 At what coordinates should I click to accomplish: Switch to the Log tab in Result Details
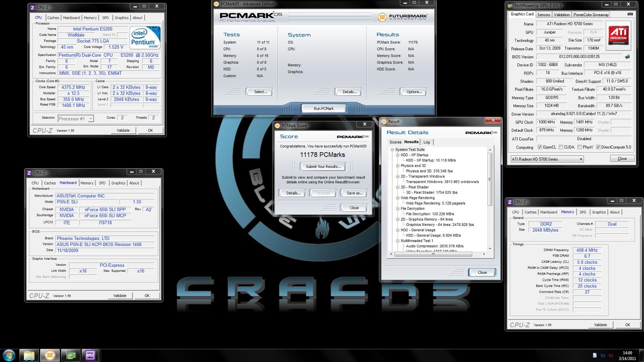[x=427, y=142]
